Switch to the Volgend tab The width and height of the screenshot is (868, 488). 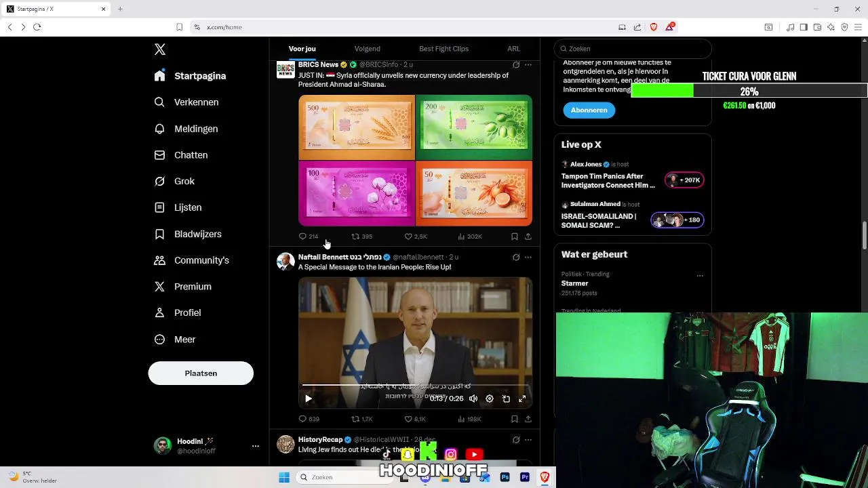[367, 49]
